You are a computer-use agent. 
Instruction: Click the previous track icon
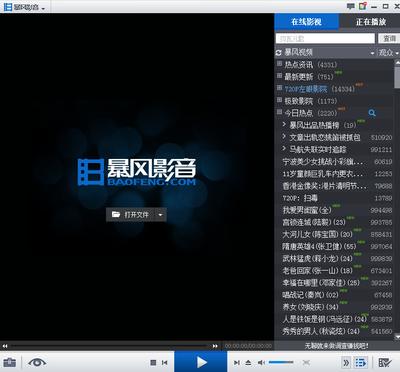[164, 362]
